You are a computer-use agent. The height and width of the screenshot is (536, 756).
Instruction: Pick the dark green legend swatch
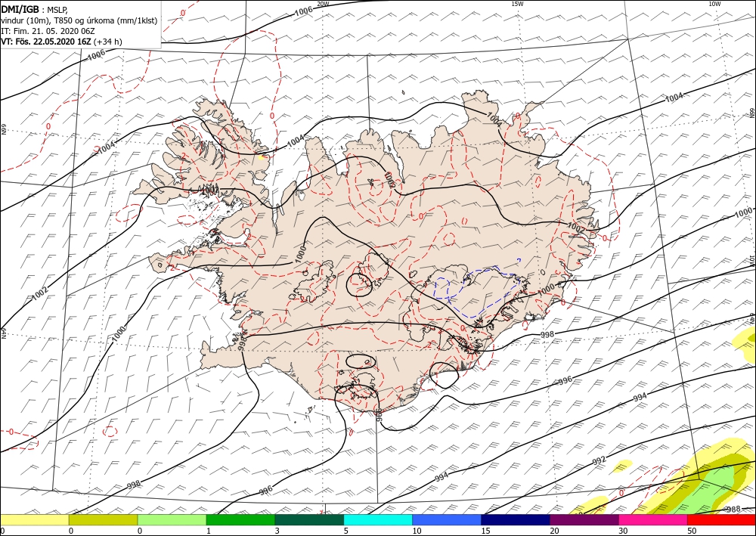click(309, 519)
